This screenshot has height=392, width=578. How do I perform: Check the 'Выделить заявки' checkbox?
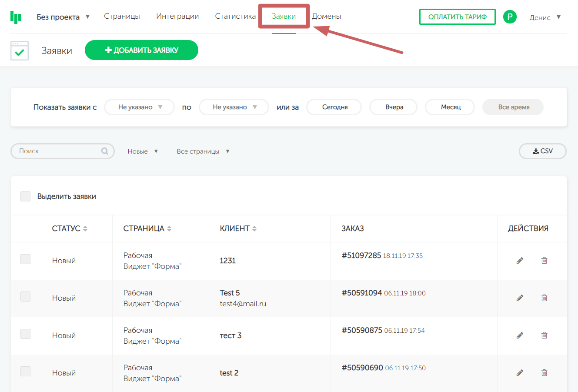tap(26, 196)
